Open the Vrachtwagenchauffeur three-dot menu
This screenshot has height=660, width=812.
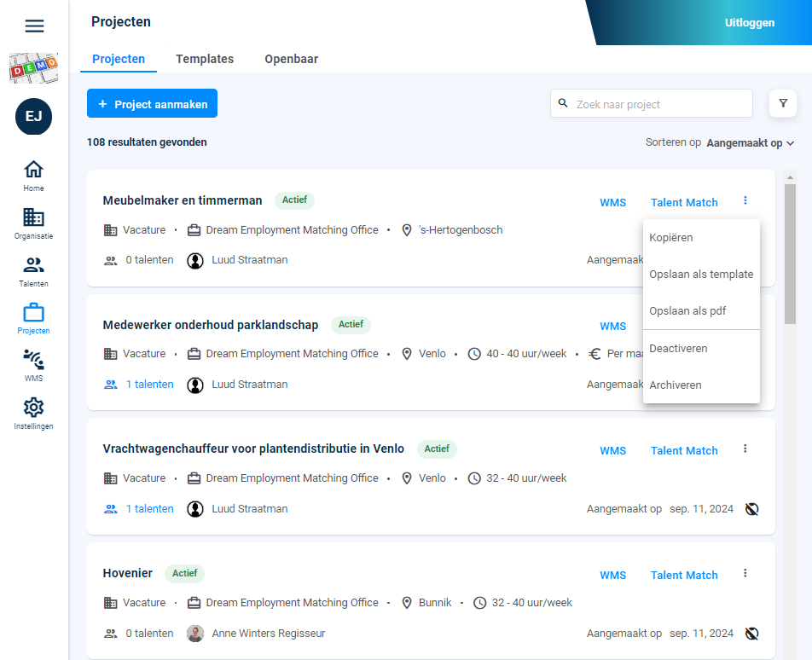745,449
